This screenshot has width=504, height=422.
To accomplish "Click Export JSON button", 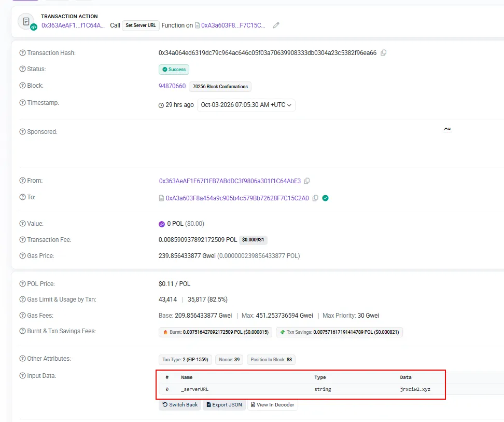I will pyautogui.click(x=225, y=405).
